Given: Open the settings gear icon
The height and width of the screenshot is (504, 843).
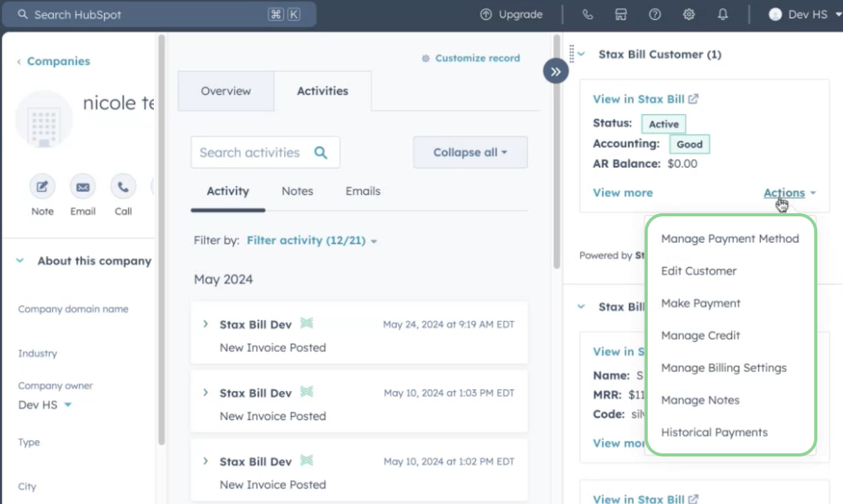Looking at the screenshot, I should click(x=689, y=14).
